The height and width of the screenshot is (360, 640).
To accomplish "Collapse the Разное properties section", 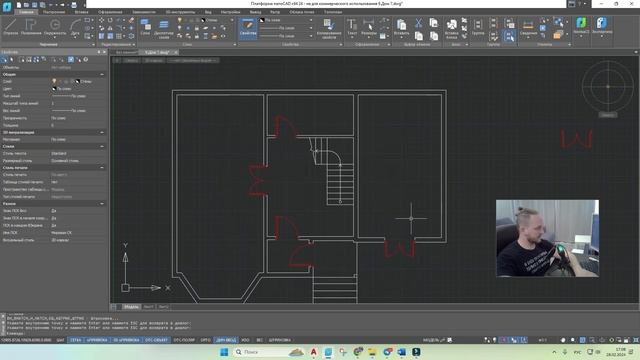I will pyautogui.click(x=102, y=203).
